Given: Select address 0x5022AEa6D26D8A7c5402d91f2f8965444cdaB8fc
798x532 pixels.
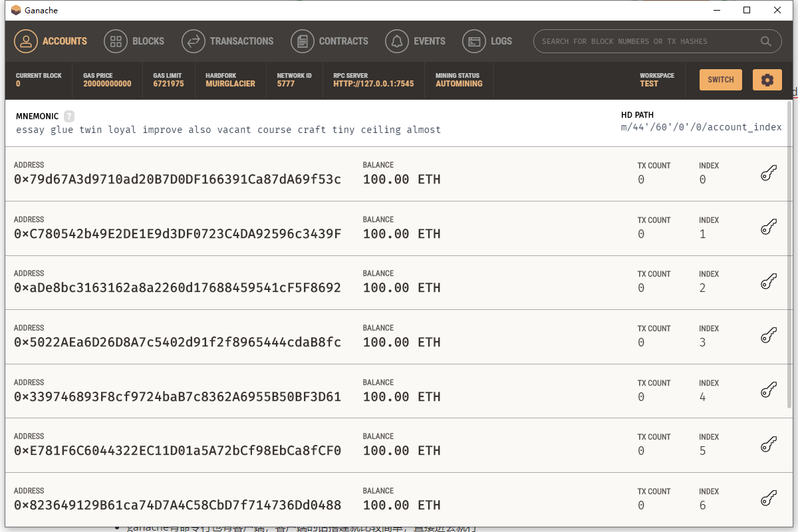Looking at the screenshot, I should pos(178,342).
